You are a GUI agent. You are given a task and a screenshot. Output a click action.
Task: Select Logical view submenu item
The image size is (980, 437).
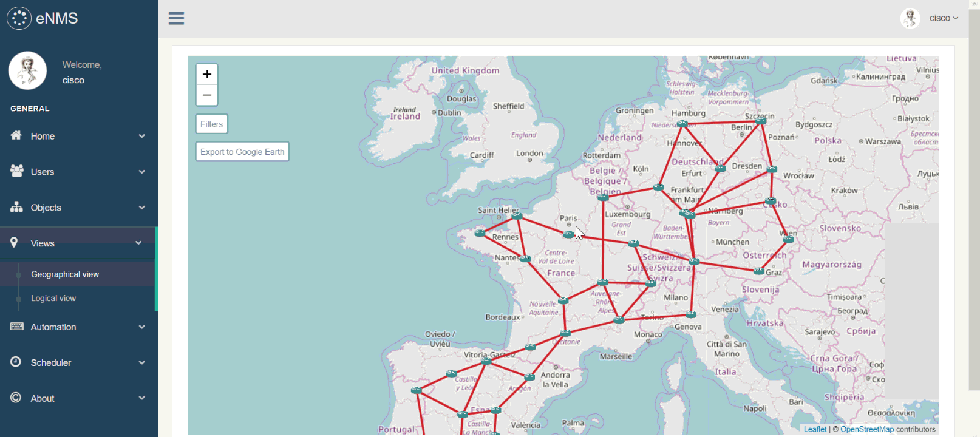53,298
